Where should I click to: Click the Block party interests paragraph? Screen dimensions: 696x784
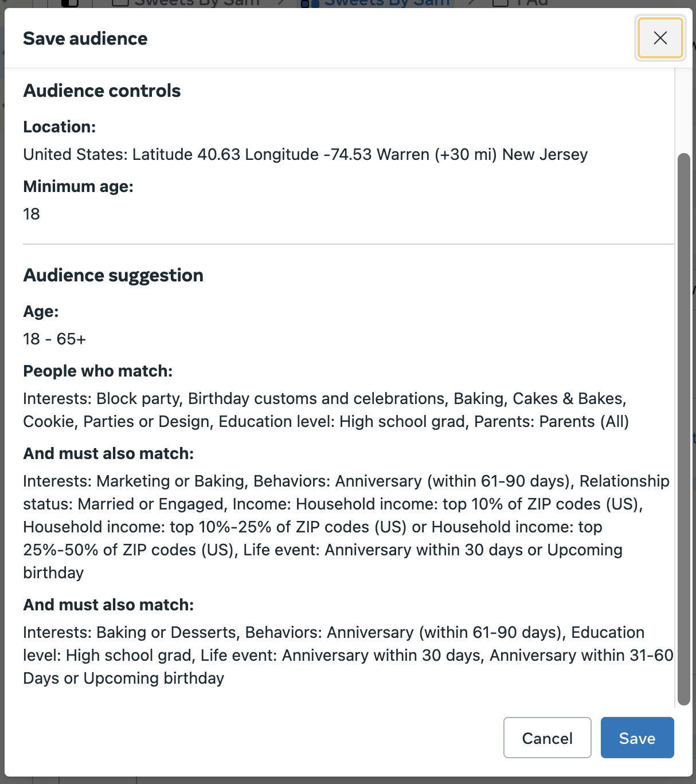[326, 410]
